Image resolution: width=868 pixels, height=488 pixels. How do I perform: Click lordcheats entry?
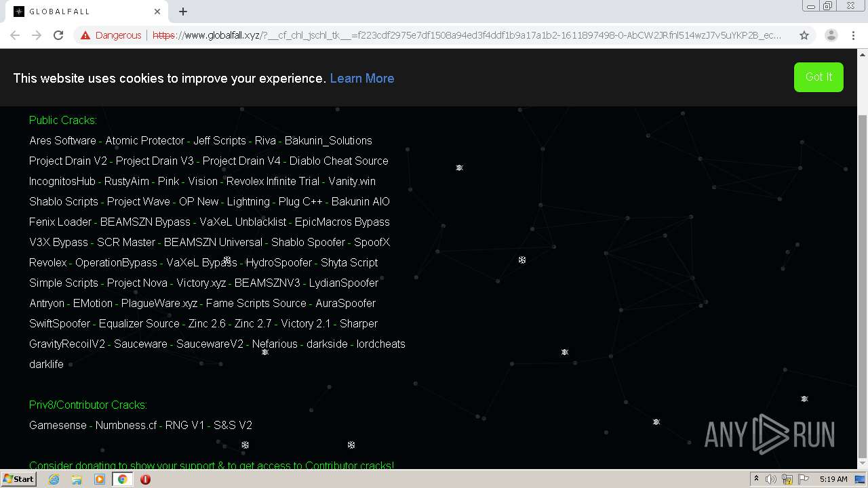[381, 344]
